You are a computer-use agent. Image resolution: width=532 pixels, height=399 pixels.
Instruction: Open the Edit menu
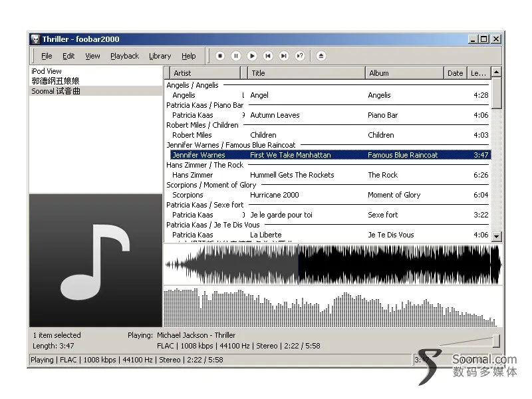tap(68, 56)
